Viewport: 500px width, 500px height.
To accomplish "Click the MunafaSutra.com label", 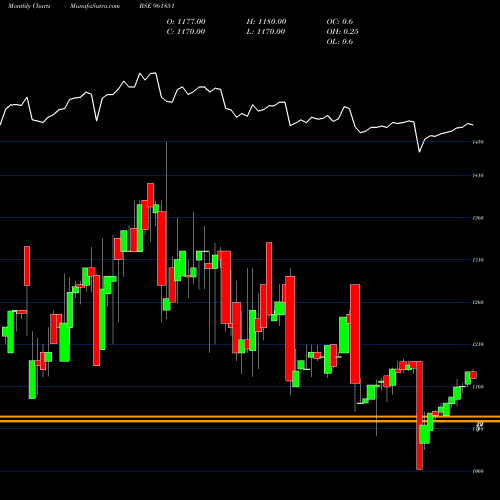I will coord(95,6).
